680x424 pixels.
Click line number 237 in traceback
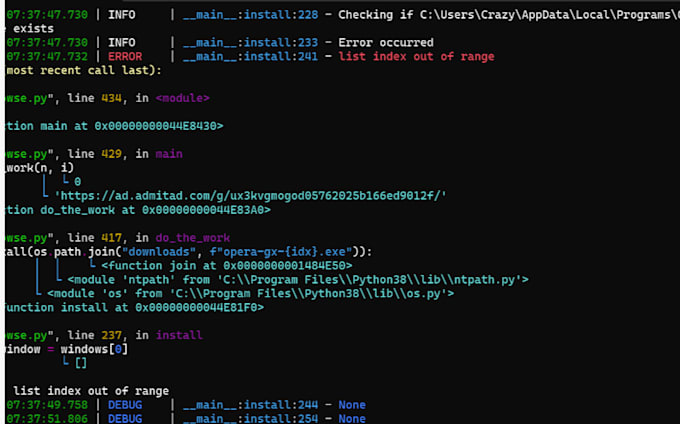111,335
